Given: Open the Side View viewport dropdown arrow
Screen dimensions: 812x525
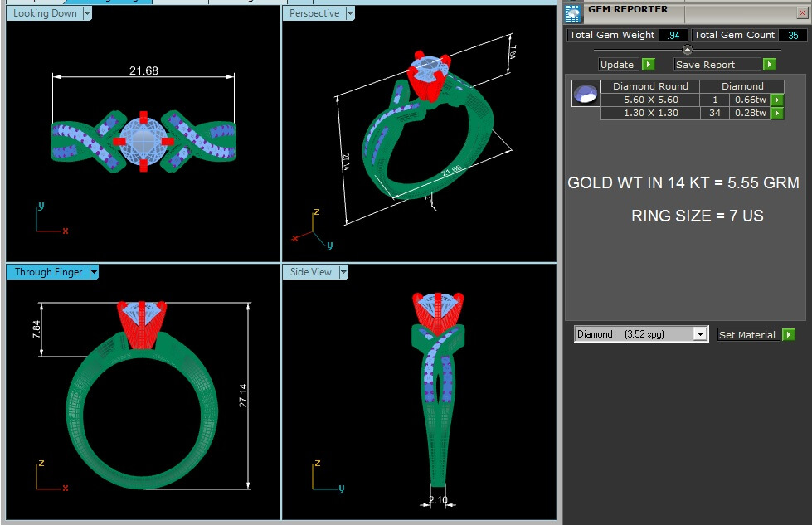Looking at the screenshot, I should tap(343, 272).
